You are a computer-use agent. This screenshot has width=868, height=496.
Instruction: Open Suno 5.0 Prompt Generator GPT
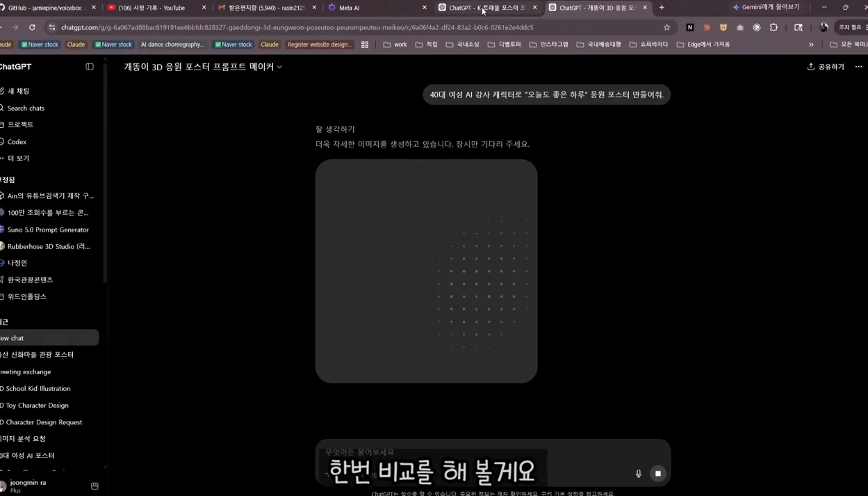coord(45,230)
